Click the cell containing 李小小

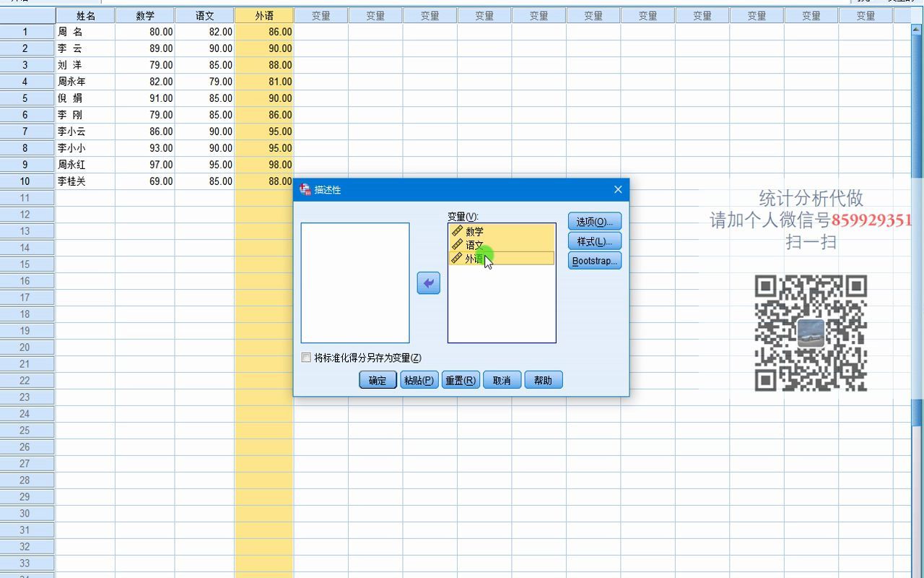(x=85, y=148)
